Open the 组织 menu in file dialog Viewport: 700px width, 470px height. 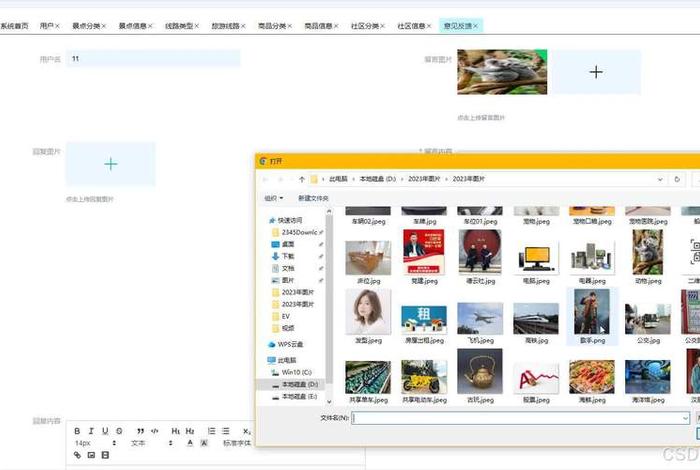[x=273, y=198]
